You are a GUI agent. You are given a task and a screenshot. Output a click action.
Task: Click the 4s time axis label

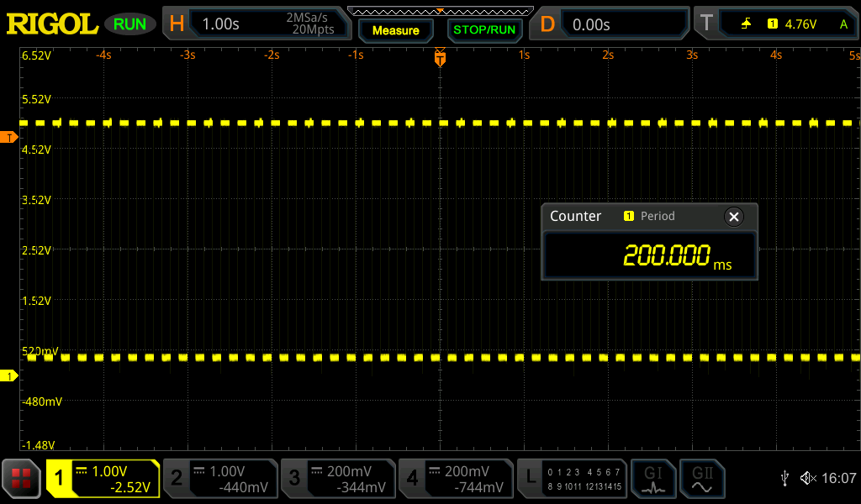[x=775, y=55]
